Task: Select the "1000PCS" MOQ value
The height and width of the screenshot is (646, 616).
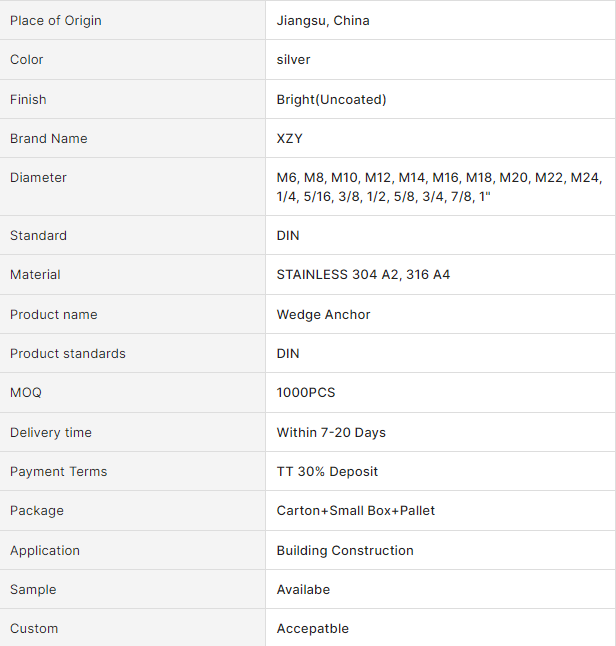Action: click(306, 393)
